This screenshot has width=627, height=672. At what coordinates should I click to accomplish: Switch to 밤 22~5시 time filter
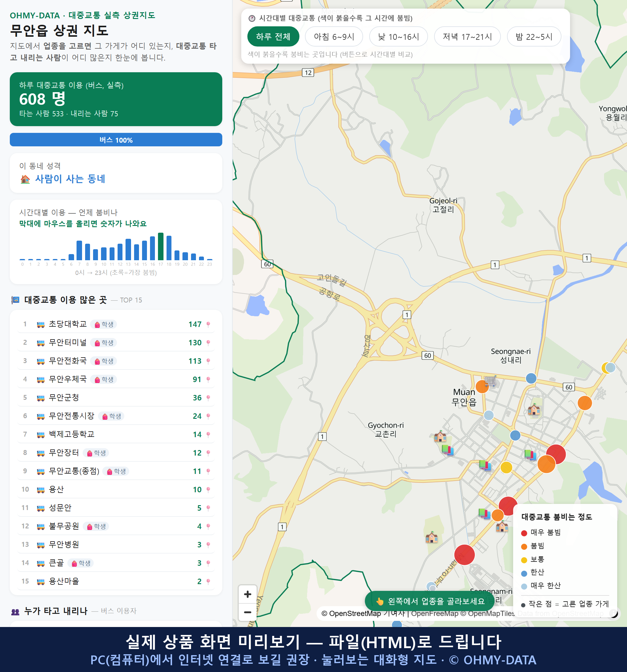pos(534,36)
